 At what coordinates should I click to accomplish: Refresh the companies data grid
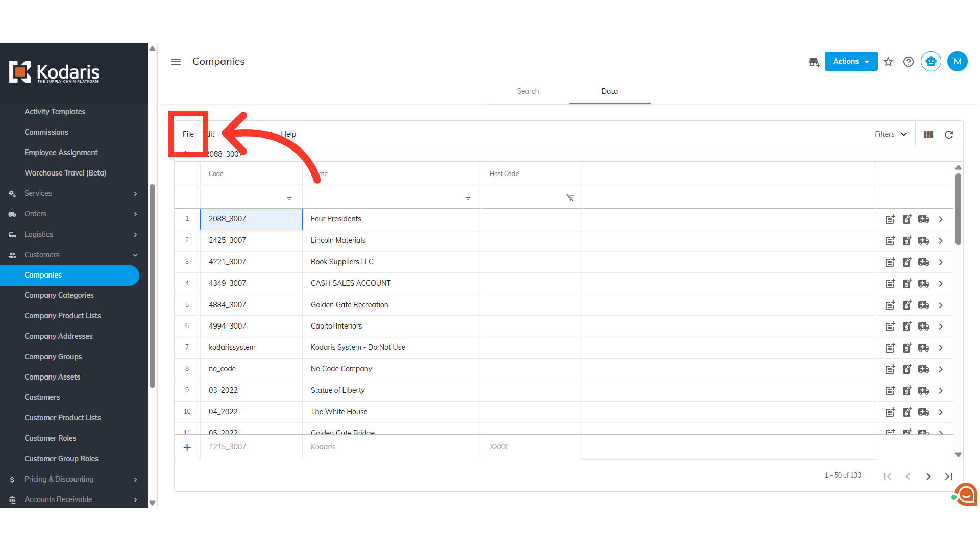tap(949, 135)
